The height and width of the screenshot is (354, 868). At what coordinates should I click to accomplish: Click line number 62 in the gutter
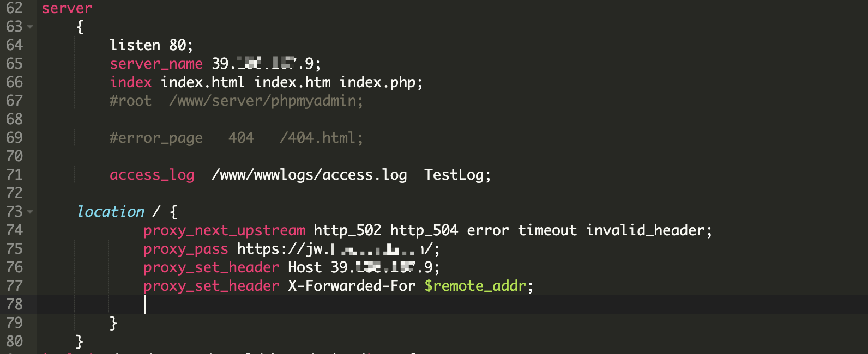click(x=15, y=8)
